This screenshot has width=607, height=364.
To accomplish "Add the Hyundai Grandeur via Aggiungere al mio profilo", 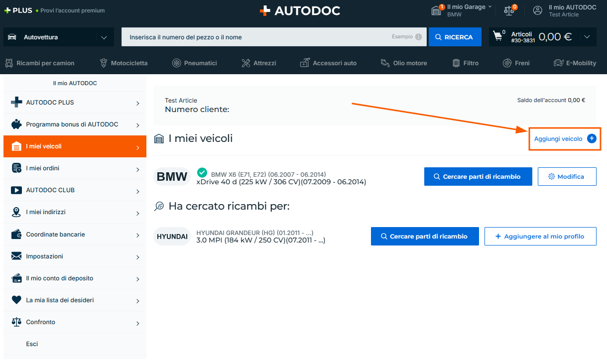I will tap(540, 237).
